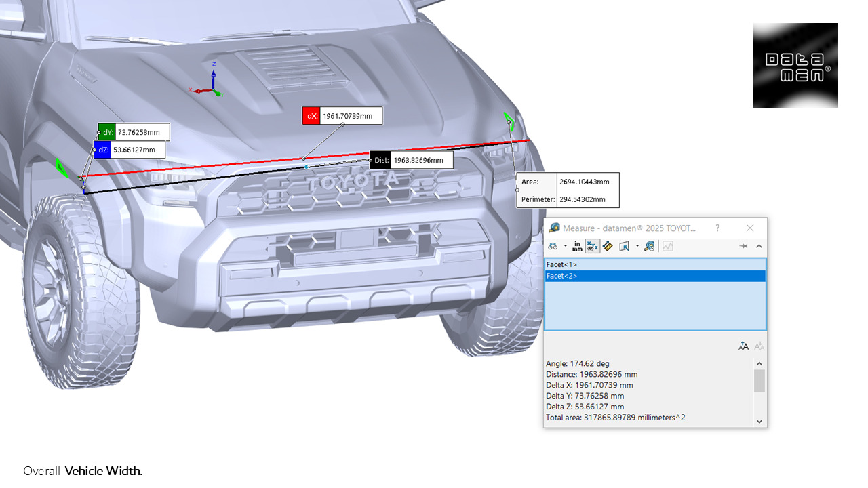Click the dY 73.76258mm callout
The width and height of the screenshot is (868, 488).
click(134, 132)
